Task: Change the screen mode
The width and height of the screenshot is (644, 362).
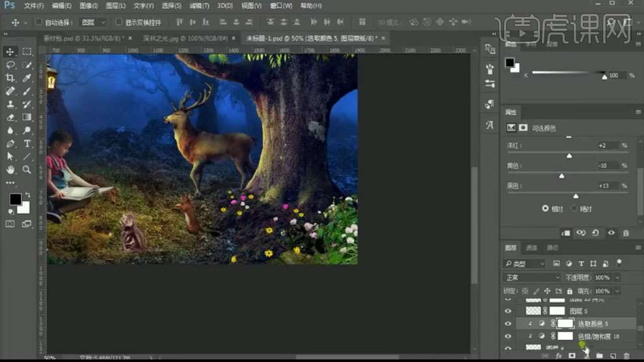Action: [x=27, y=224]
